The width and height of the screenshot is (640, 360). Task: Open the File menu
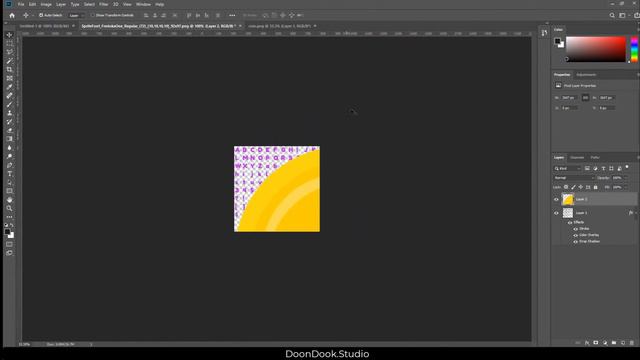click(x=21, y=4)
